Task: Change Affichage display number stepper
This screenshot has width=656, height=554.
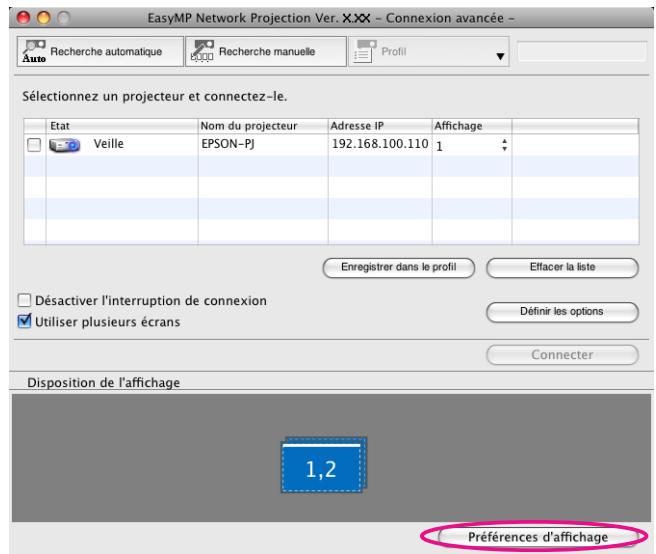Action: tap(505, 145)
